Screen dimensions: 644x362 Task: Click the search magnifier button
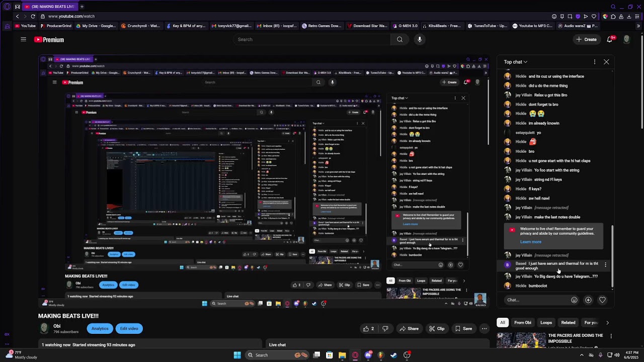point(399,39)
